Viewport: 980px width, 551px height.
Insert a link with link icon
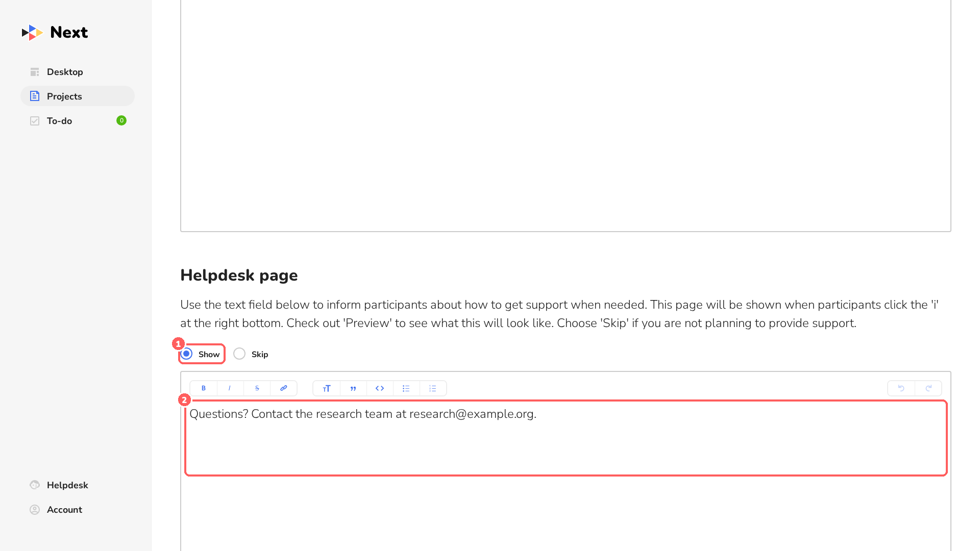pyautogui.click(x=283, y=388)
